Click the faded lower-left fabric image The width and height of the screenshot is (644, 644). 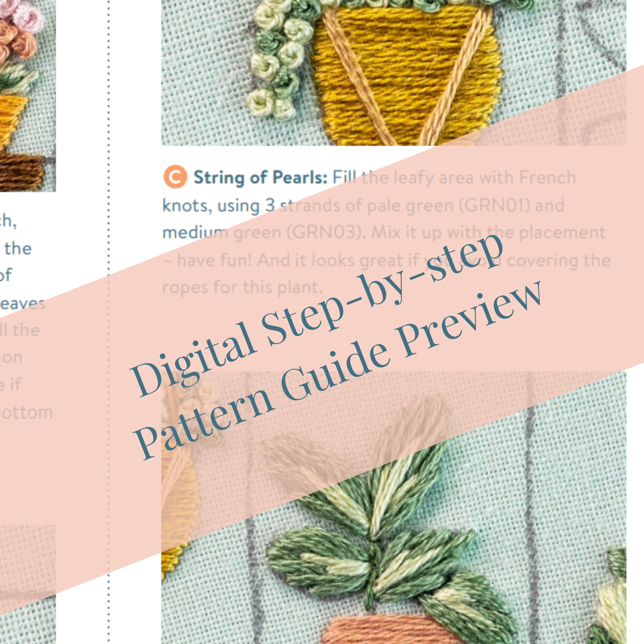(x=28, y=584)
